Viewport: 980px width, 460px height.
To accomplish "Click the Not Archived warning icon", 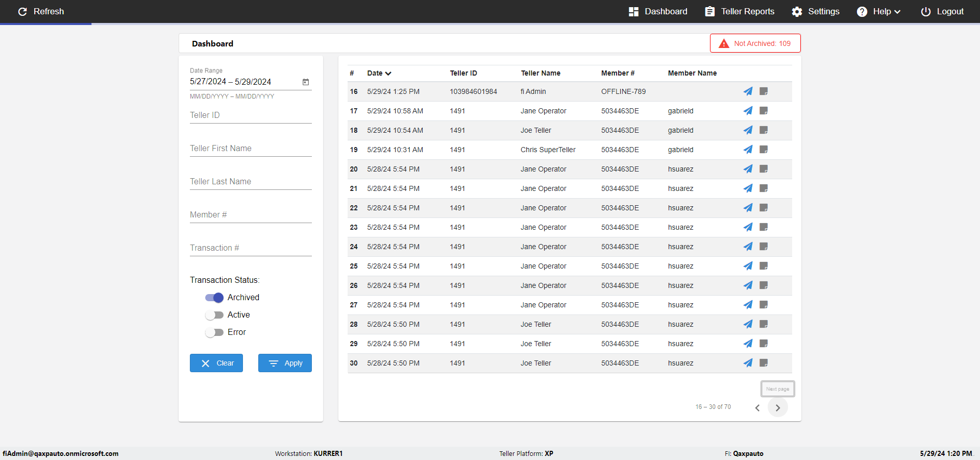I will (724, 43).
